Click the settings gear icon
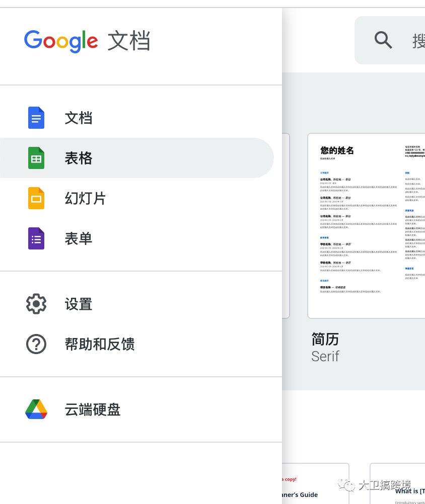 pyautogui.click(x=36, y=304)
